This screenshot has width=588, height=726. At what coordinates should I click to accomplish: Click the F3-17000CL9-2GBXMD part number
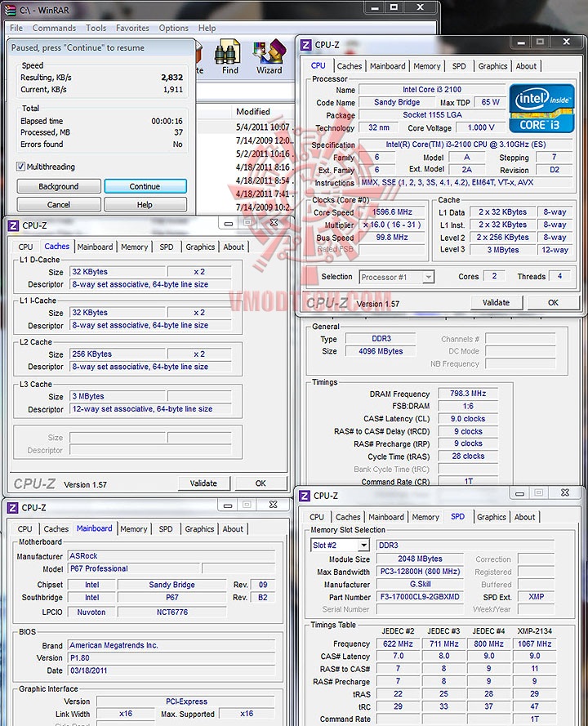click(420, 597)
